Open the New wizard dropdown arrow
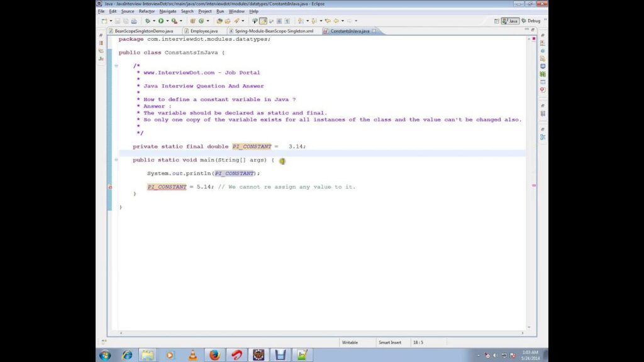 coord(111,21)
